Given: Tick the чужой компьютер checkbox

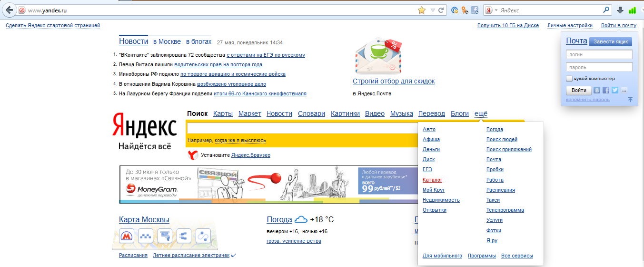Looking at the screenshot, I should coord(569,78).
